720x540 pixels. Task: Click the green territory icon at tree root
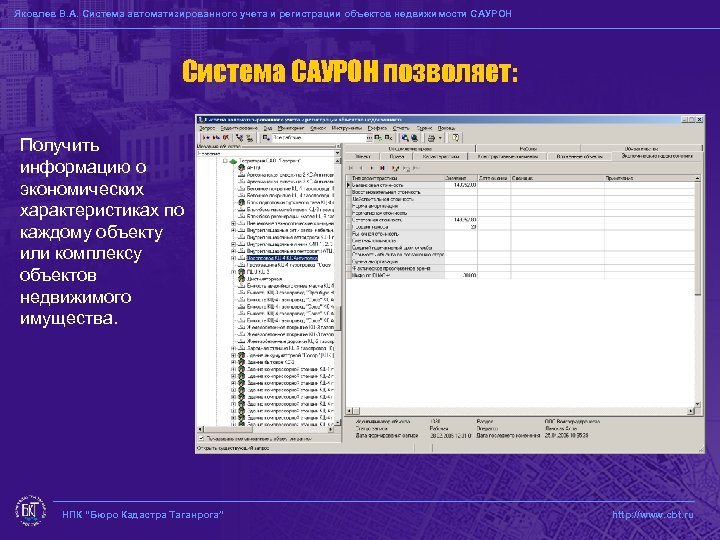point(233,161)
